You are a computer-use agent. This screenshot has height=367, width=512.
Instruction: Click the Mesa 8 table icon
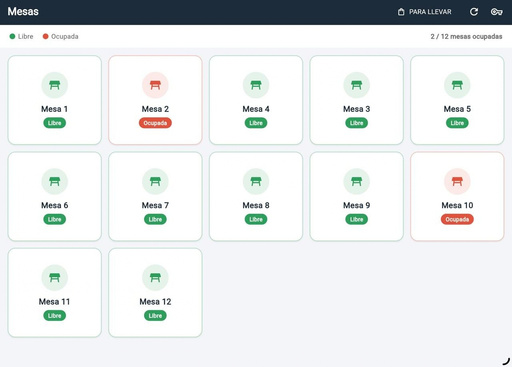point(256,182)
